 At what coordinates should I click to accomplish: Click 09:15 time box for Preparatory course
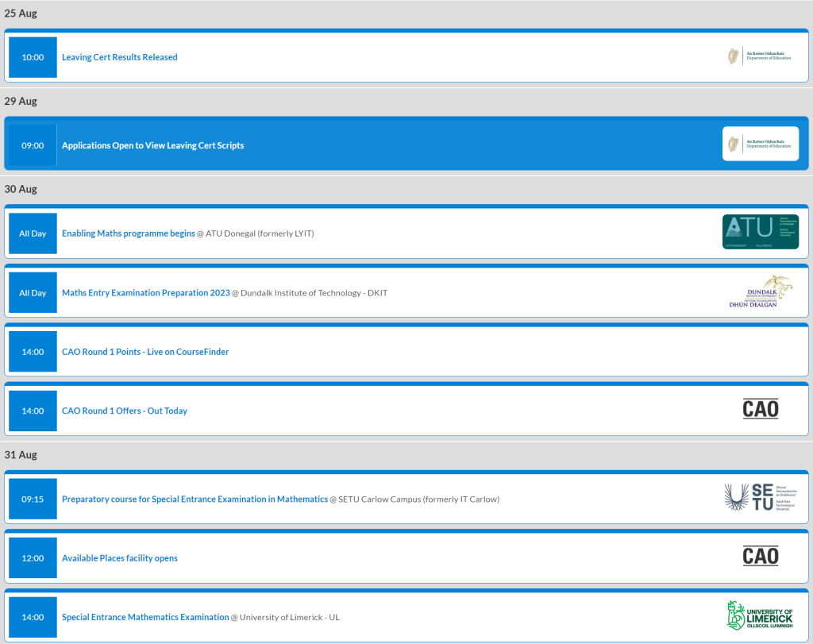(33, 499)
